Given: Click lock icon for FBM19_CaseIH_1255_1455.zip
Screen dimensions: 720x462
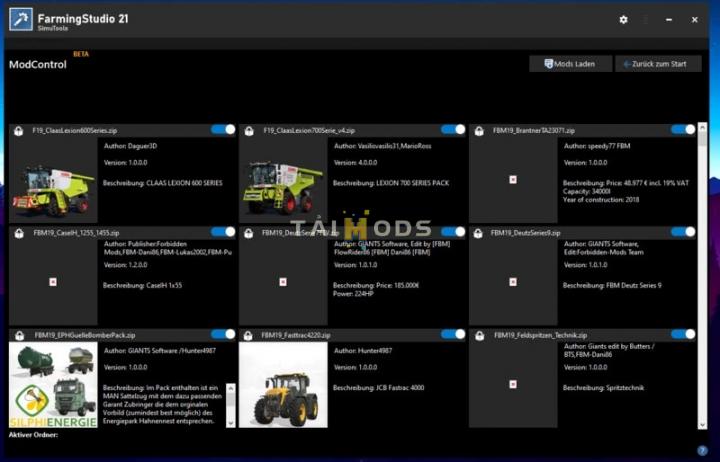Looking at the screenshot, I should coord(19,233).
